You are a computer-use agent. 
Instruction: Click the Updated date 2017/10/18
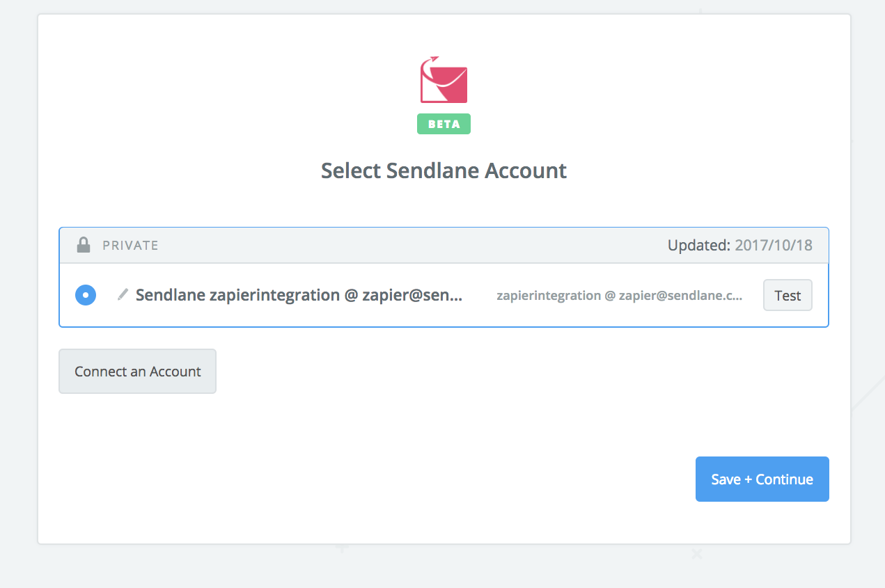[x=775, y=245]
